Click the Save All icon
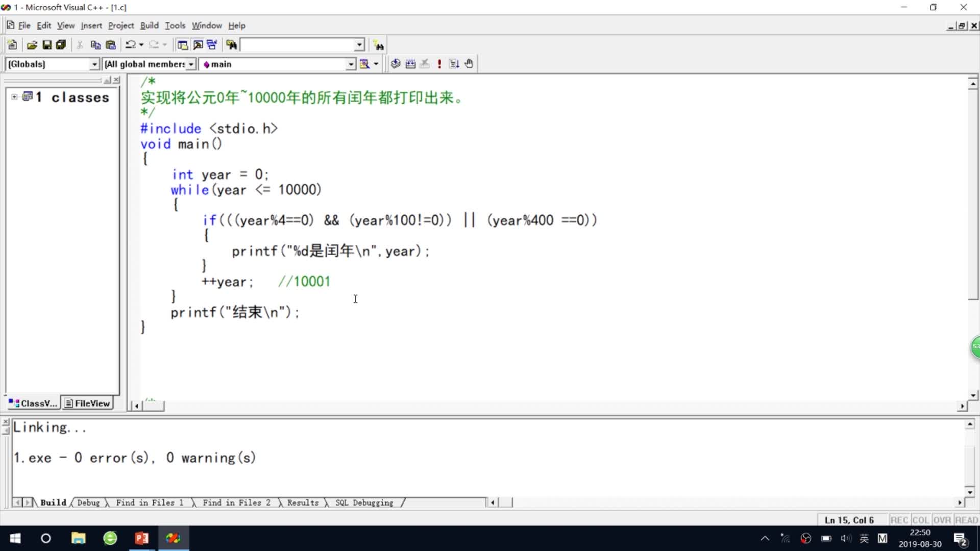The height and width of the screenshot is (551, 980). tap(61, 45)
